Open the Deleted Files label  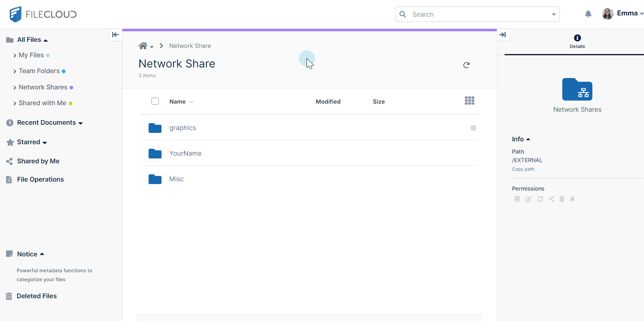37,296
